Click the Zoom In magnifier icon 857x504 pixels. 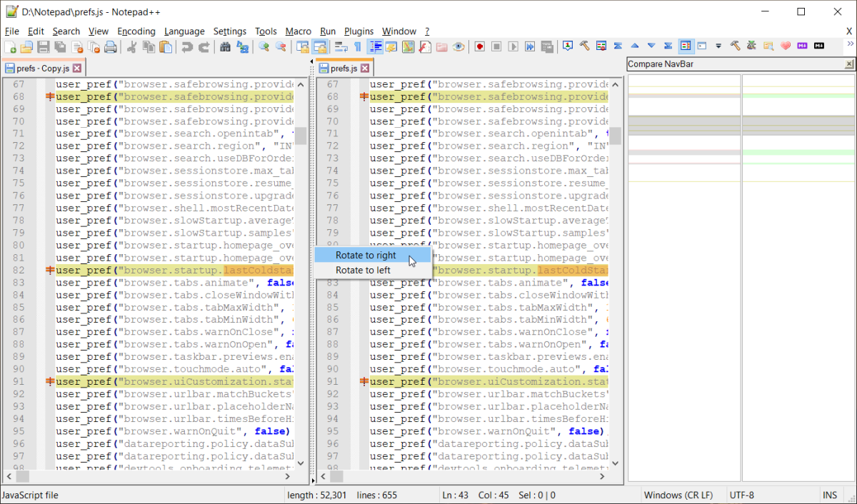[264, 47]
